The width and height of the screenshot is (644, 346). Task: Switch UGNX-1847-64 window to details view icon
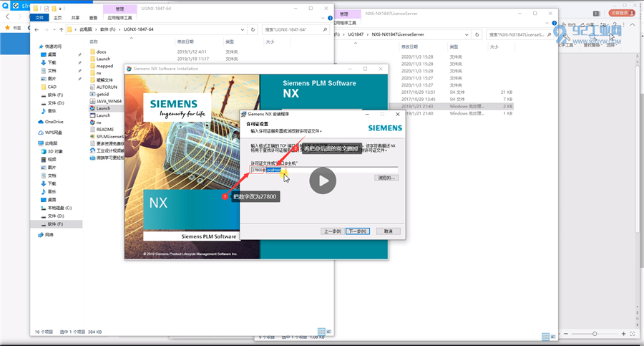click(321, 332)
